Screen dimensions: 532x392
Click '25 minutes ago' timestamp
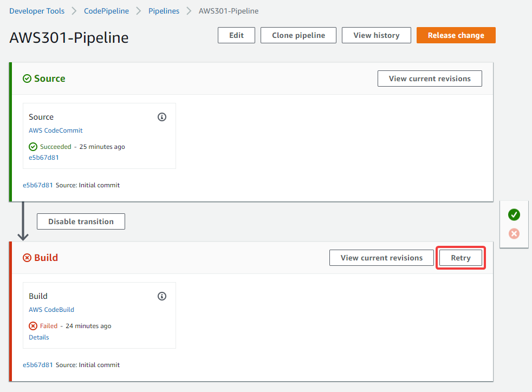pyautogui.click(x=102, y=147)
